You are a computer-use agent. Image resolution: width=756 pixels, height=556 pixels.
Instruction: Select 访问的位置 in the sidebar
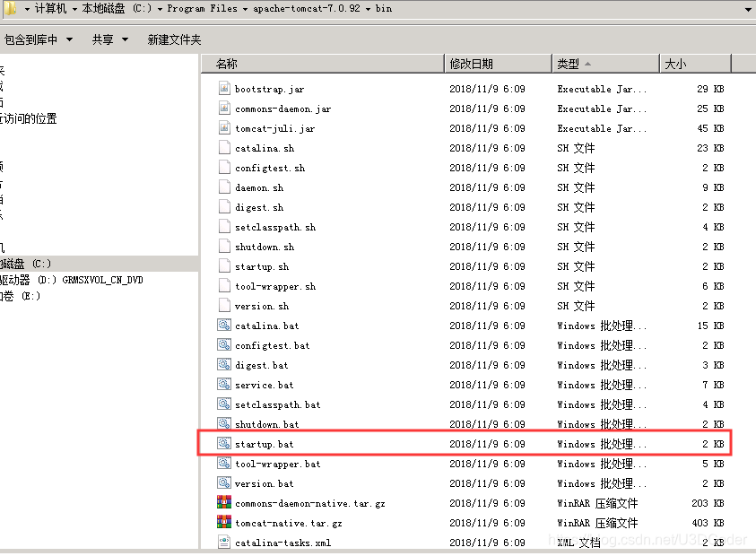click(x=29, y=118)
